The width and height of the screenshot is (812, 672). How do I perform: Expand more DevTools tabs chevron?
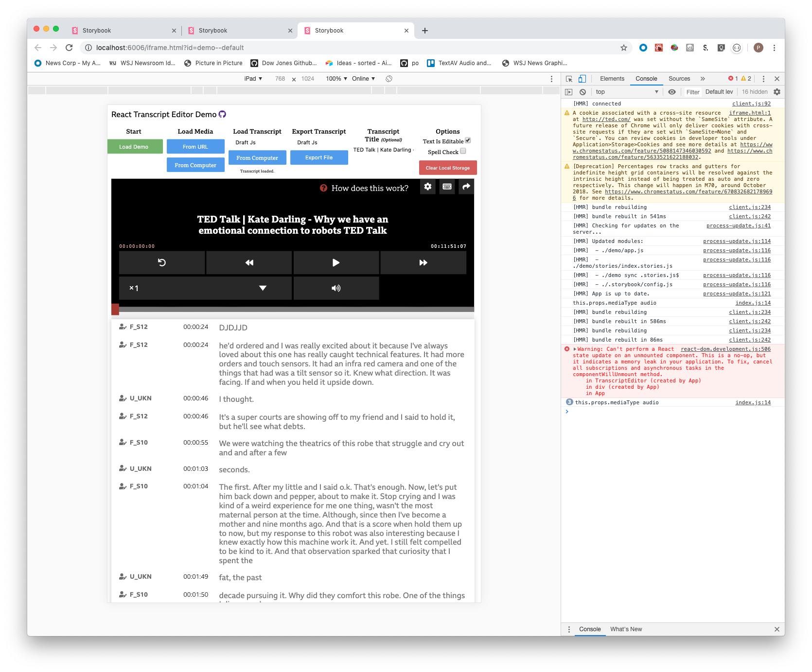[x=703, y=79]
